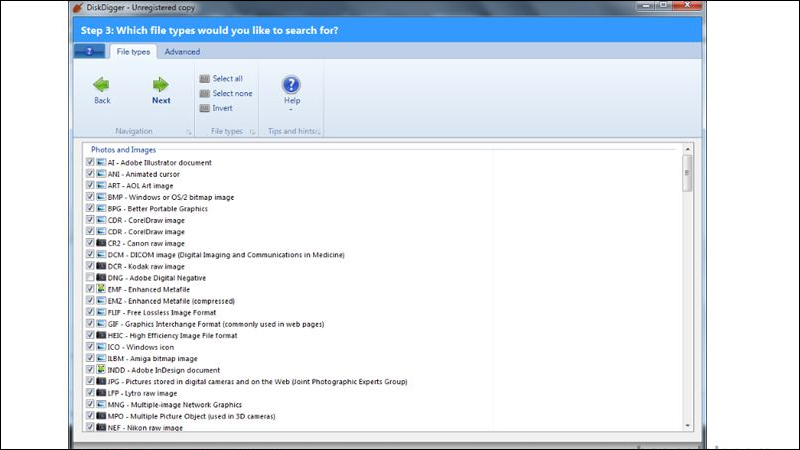Select 'INDD - Adobe InDesign document' text

[164, 370]
